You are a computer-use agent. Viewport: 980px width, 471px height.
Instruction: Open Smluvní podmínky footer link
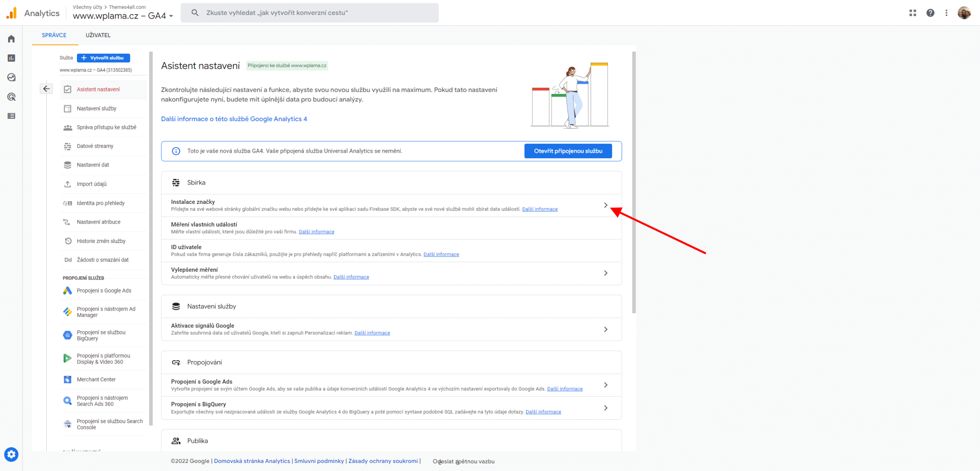tap(319, 461)
